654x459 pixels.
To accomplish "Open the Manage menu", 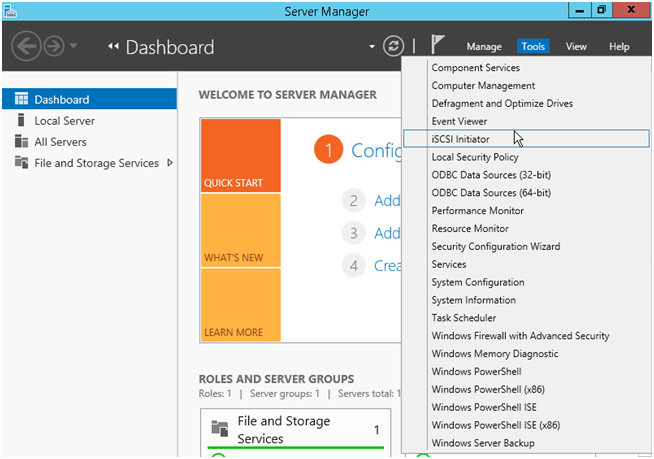I will click(x=484, y=47).
